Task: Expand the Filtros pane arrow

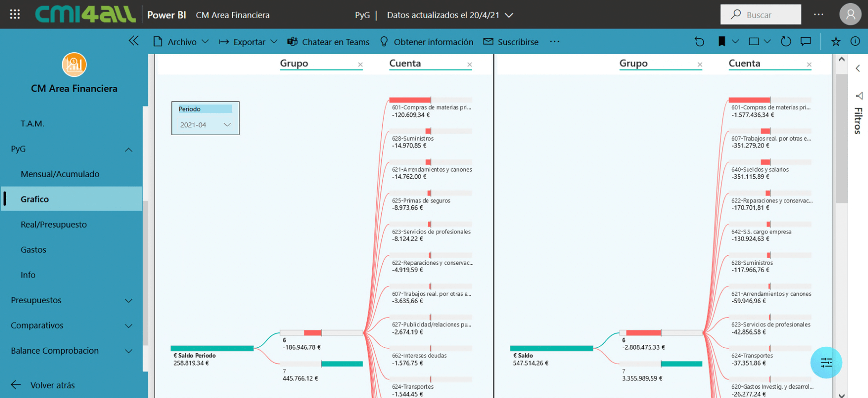Action: tap(857, 68)
